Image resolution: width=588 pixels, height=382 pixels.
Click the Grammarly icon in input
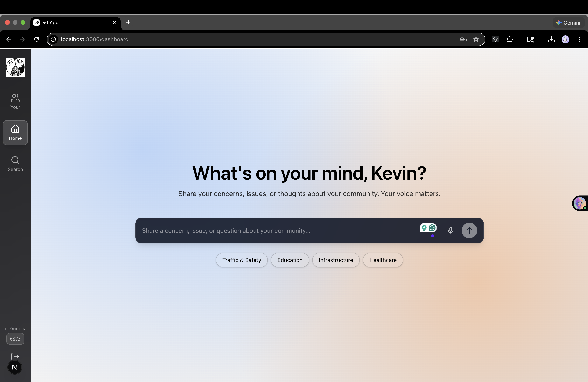point(432,228)
